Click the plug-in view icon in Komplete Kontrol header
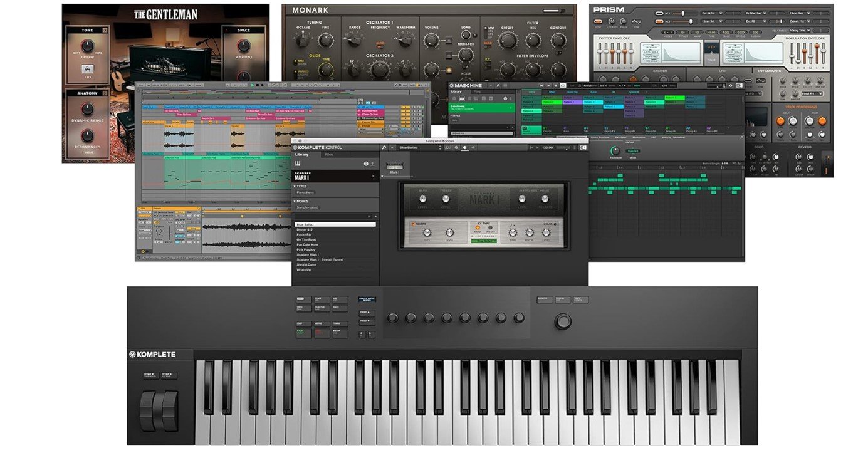 point(464,147)
